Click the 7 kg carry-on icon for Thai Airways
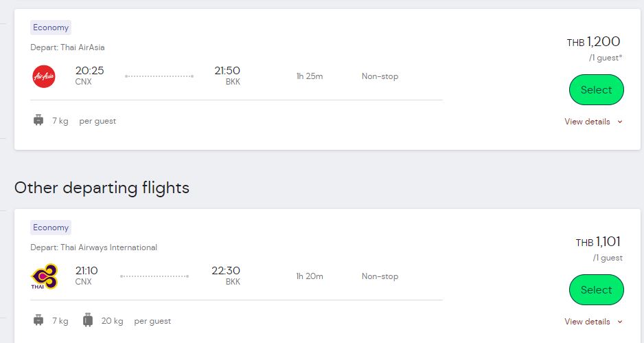The image size is (644, 343). pos(38,320)
